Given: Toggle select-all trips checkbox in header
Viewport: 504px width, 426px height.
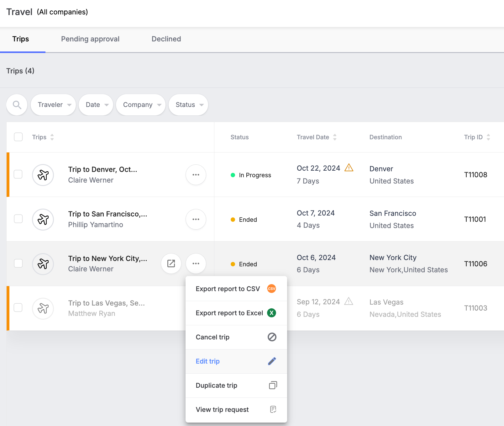Looking at the screenshot, I should (18, 137).
